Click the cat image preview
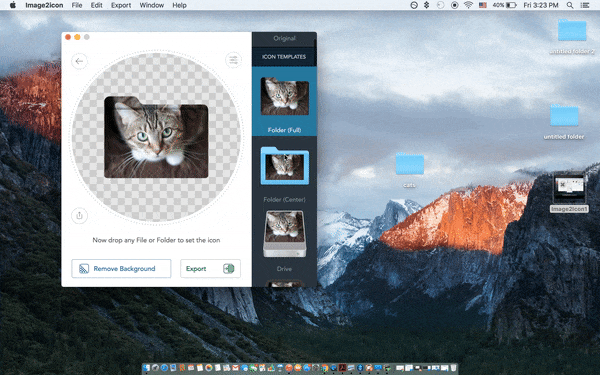The width and height of the screenshot is (600, 375). click(156, 137)
